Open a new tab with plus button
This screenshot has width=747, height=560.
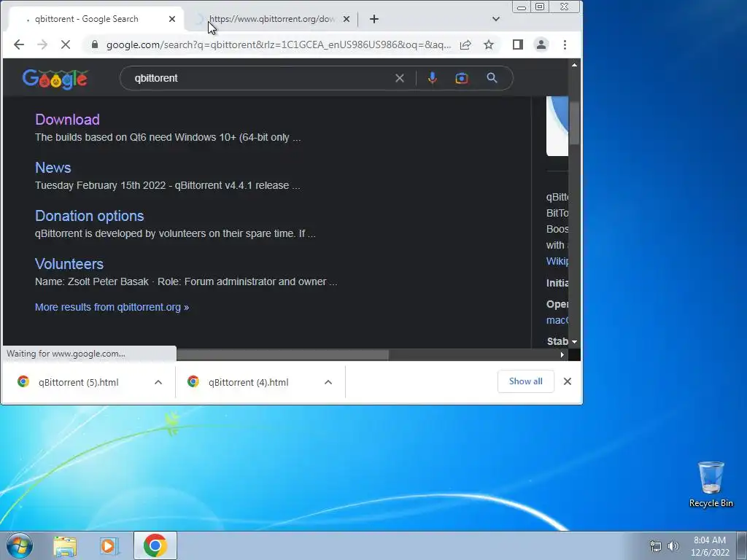374,19
